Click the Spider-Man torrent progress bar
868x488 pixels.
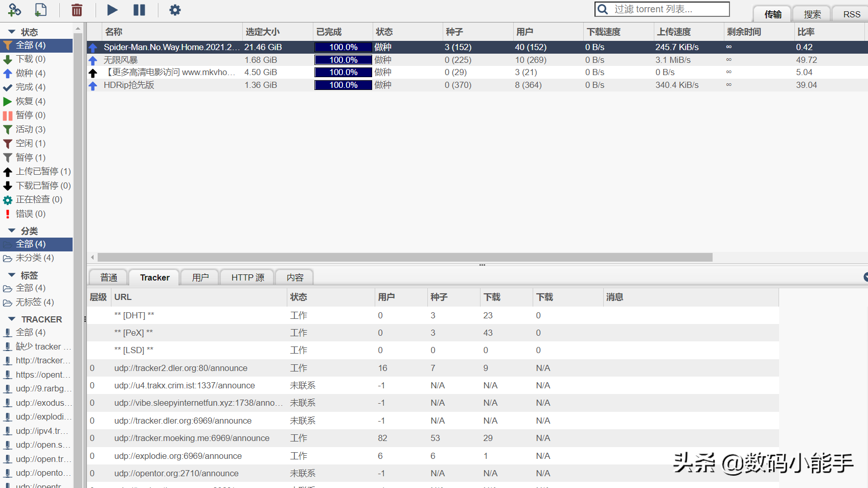point(343,47)
